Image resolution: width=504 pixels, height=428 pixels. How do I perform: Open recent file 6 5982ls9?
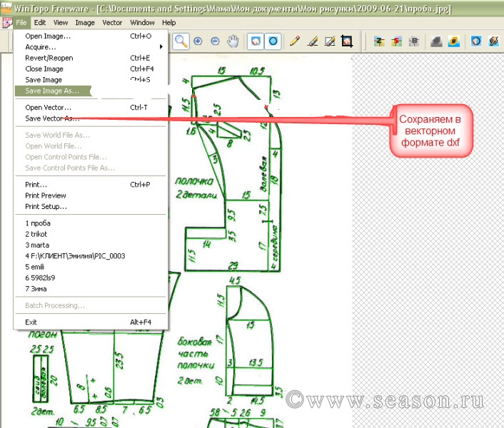point(91,277)
